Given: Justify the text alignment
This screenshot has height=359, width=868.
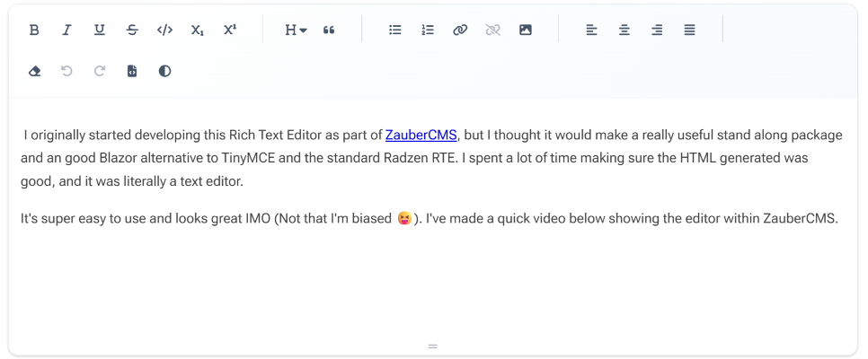Looking at the screenshot, I should pyautogui.click(x=689, y=30).
